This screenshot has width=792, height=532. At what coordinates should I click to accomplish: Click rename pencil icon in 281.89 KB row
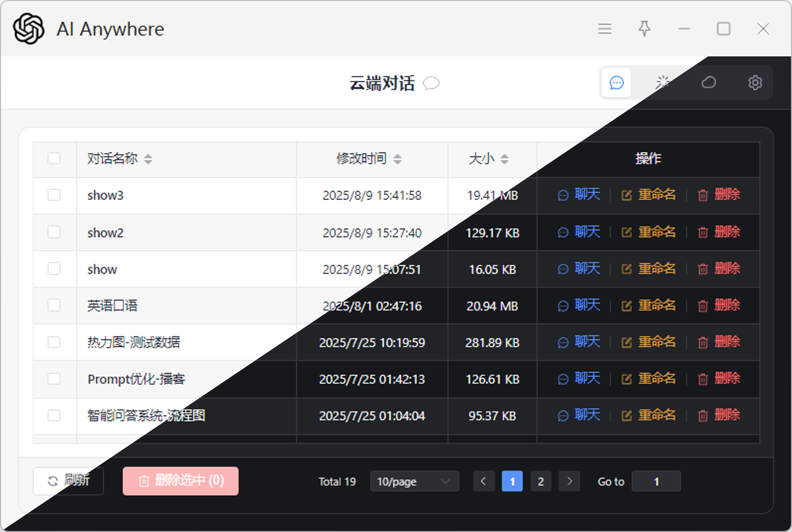point(627,343)
